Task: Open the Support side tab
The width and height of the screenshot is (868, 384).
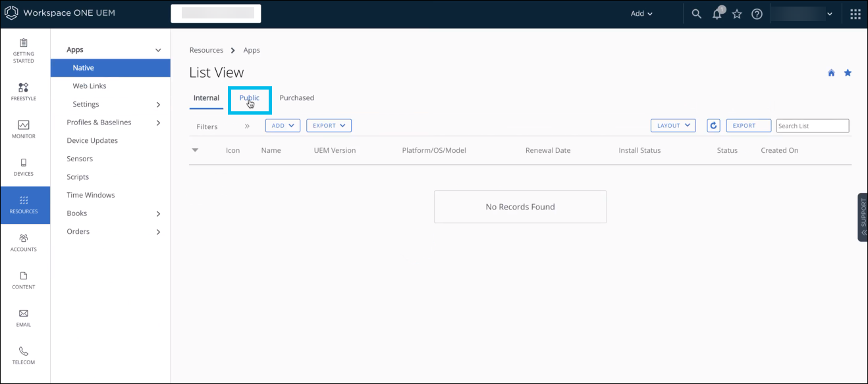Action: pyautogui.click(x=863, y=217)
